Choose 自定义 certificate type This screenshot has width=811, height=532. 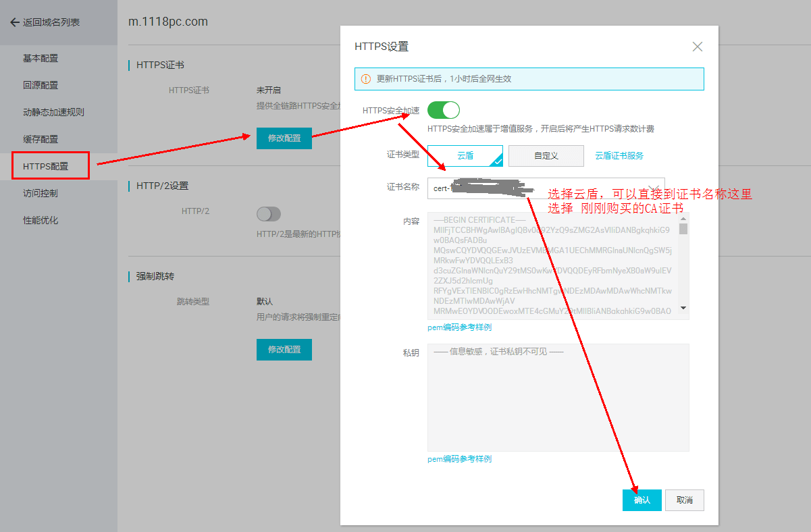[x=546, y=156]
